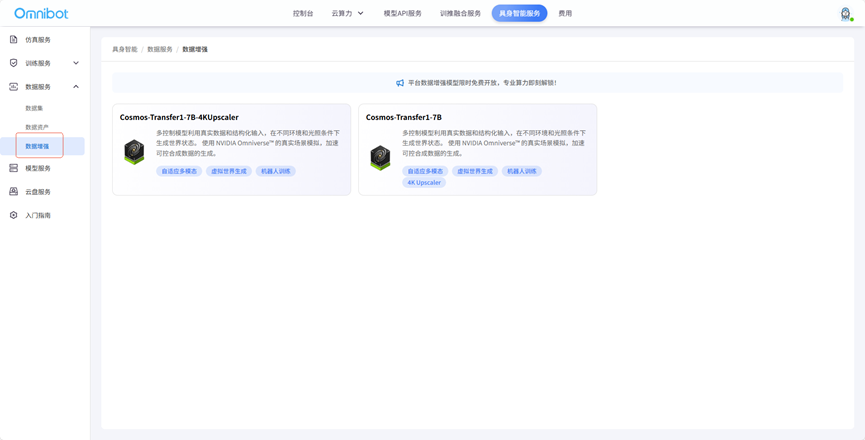This screenshot has height=440, width=865.
Task: Click the announcement megaphone icon
Action: coord(400,83)
